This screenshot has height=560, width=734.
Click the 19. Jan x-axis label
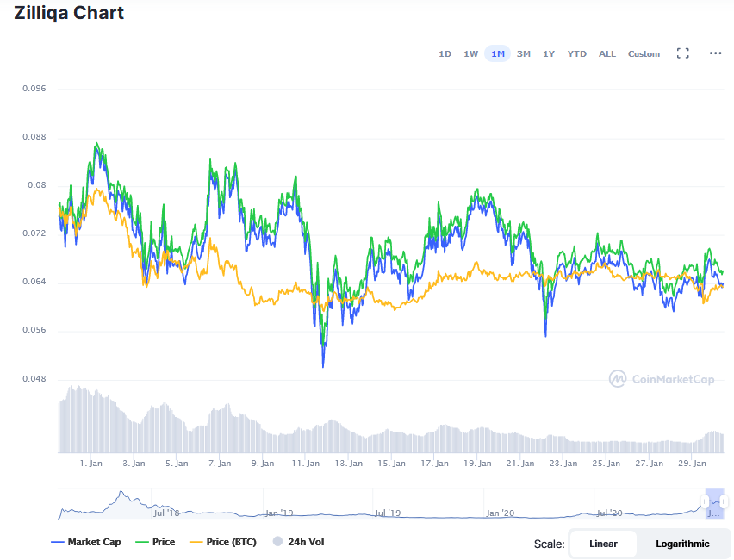click(477, 464)
